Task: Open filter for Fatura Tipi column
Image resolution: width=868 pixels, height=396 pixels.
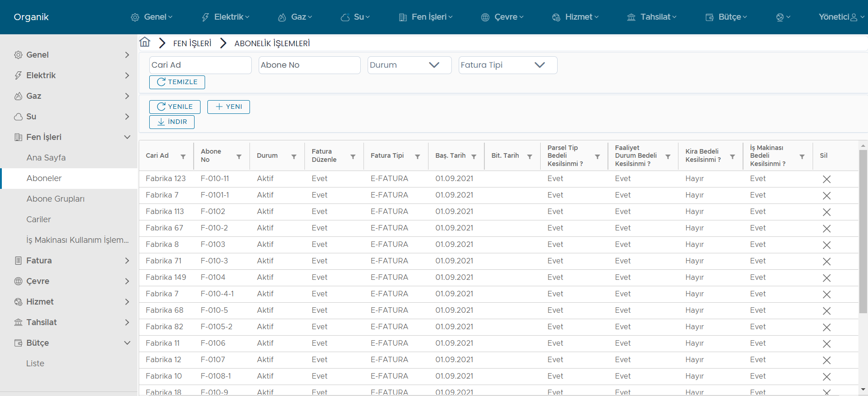Action: coord(418,156)
